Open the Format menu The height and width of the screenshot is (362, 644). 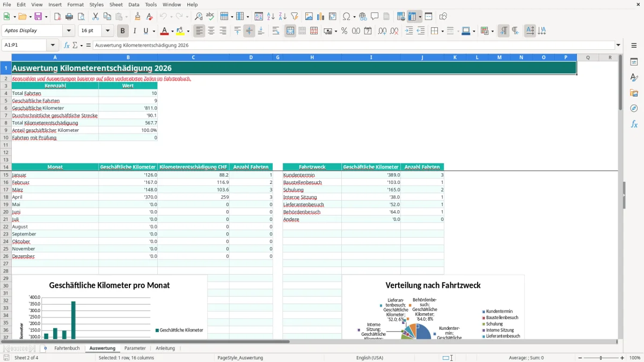point(75,4)
